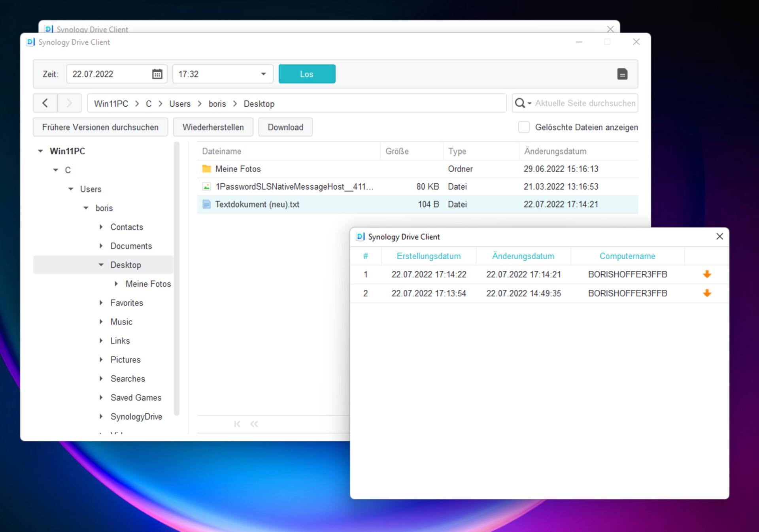Download version 1 with the orange arrow
The image size is (759, 532).
click(x=706, y=274)
